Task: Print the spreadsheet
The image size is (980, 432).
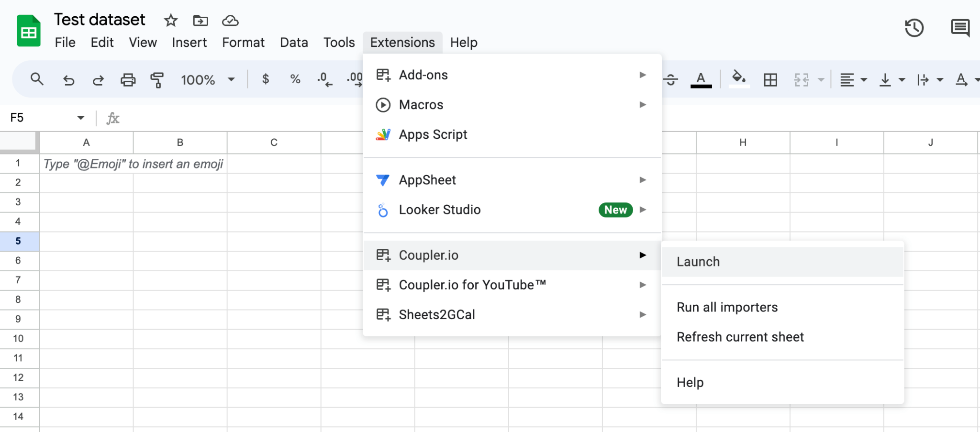Action: [128, 79]
